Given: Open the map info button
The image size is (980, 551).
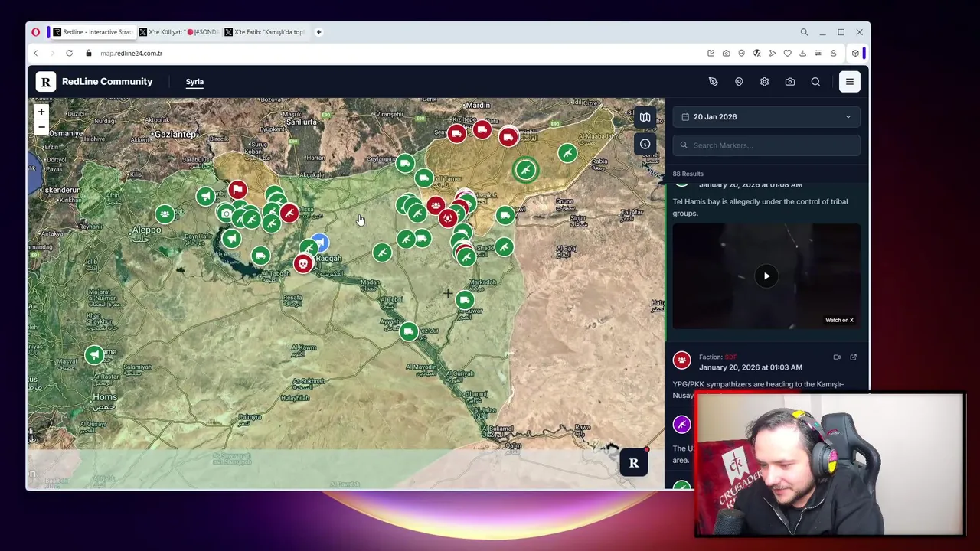Looking at the screenshot, I should [645, 144].
